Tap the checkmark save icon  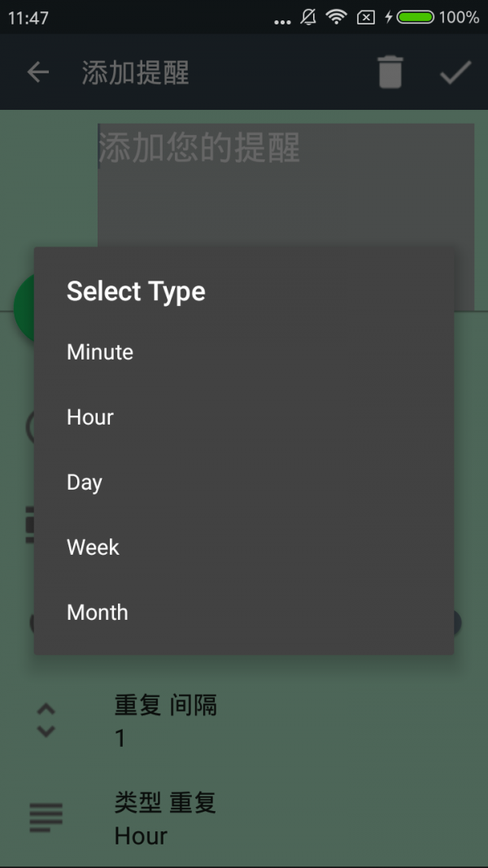pyautogui.click(x=456, y=72)
